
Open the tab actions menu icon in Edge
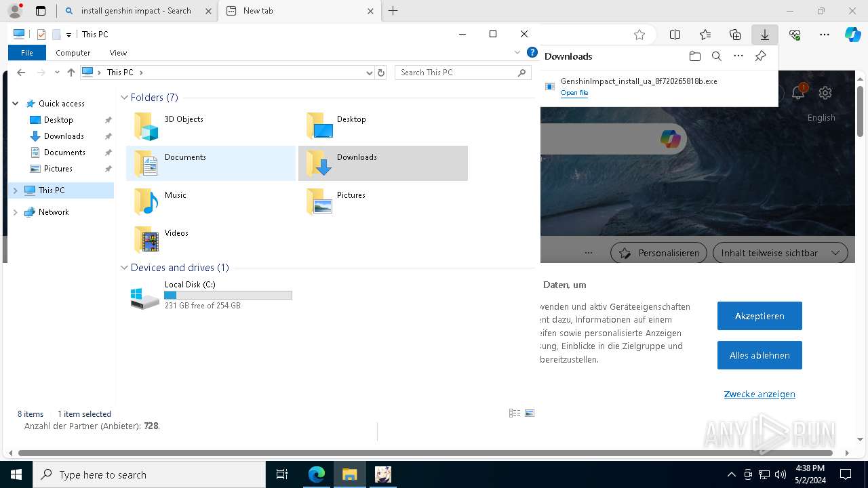[x=41, y=11]
